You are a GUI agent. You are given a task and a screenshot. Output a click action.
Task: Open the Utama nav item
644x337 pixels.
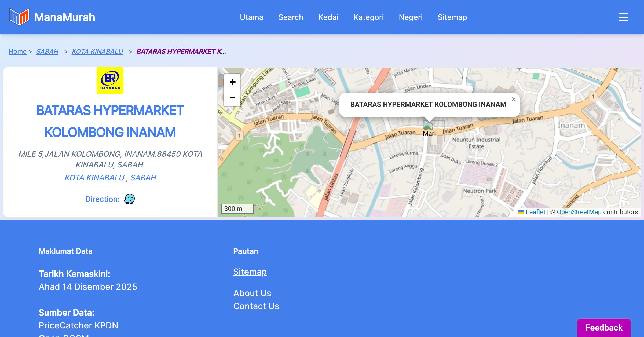pyautogui.click(x=251, y=17)
